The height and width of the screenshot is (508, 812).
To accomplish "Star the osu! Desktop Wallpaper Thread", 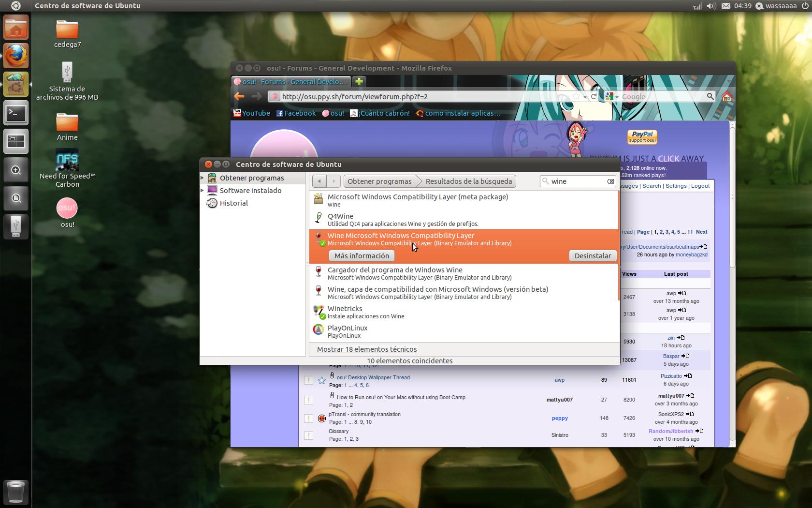I will 322,380.
